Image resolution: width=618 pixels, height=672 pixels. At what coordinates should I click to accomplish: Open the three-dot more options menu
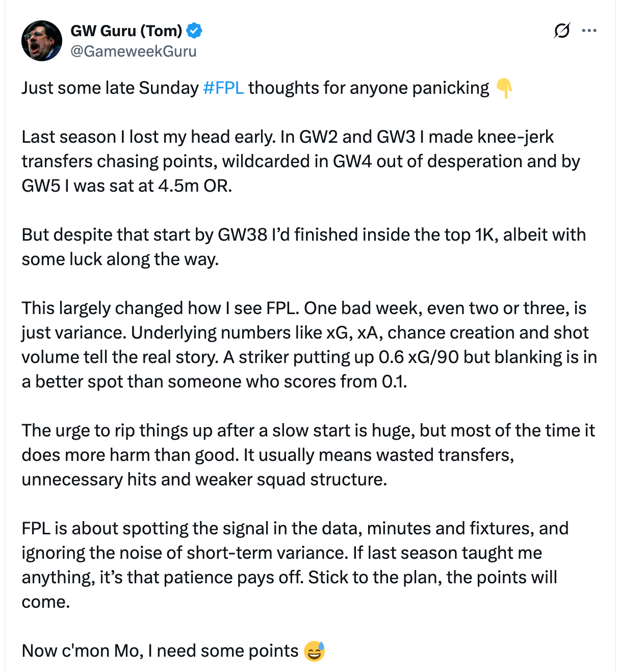589,31
